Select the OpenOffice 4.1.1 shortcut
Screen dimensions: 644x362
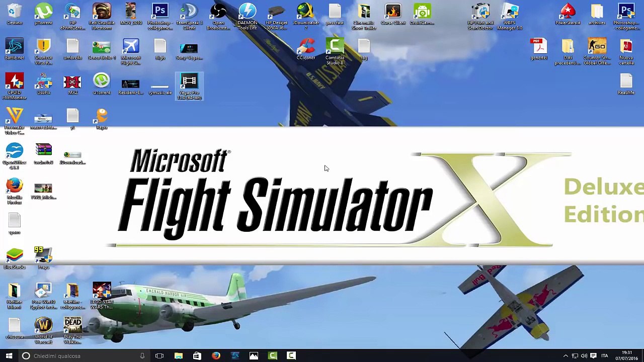(x=15, y=156)
